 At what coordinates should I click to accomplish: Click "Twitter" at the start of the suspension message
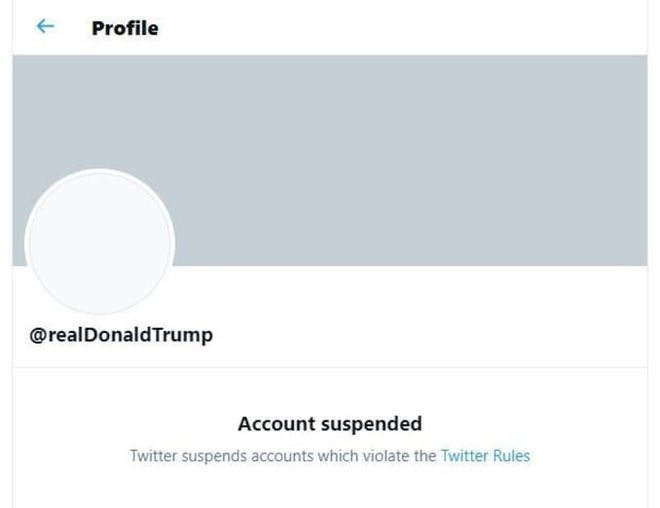point(154,456)
